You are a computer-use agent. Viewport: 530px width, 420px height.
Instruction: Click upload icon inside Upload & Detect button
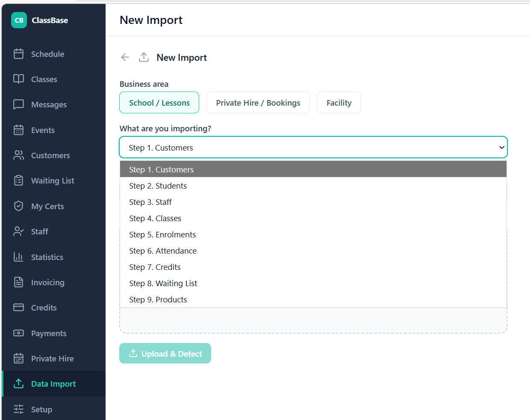pyautogui.click(x=133, y=353)
